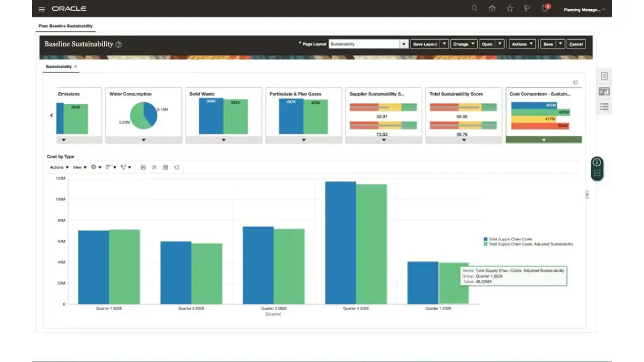Open View menu in Cost by Type

80,167
